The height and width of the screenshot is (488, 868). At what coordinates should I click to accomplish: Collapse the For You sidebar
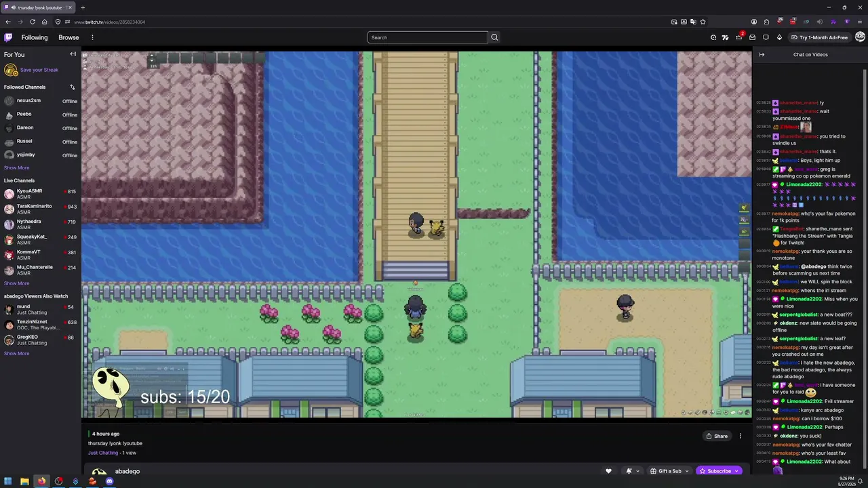[73, 54]
